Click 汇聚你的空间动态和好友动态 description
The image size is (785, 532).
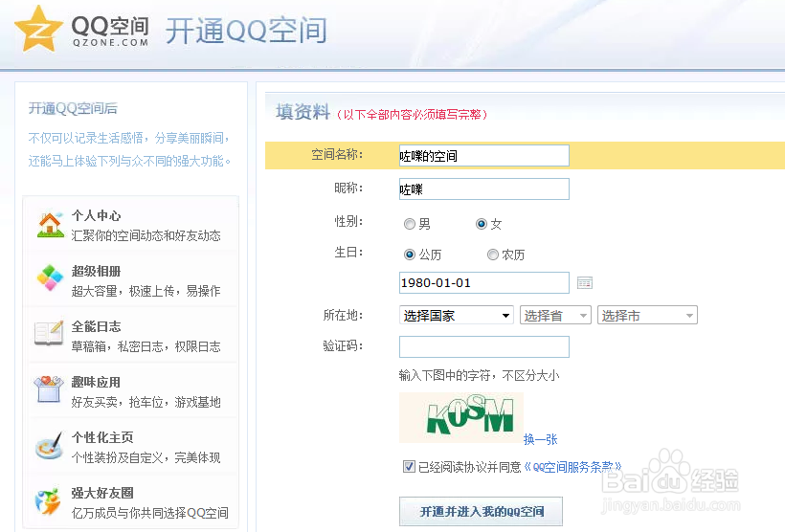pos(146,235)
